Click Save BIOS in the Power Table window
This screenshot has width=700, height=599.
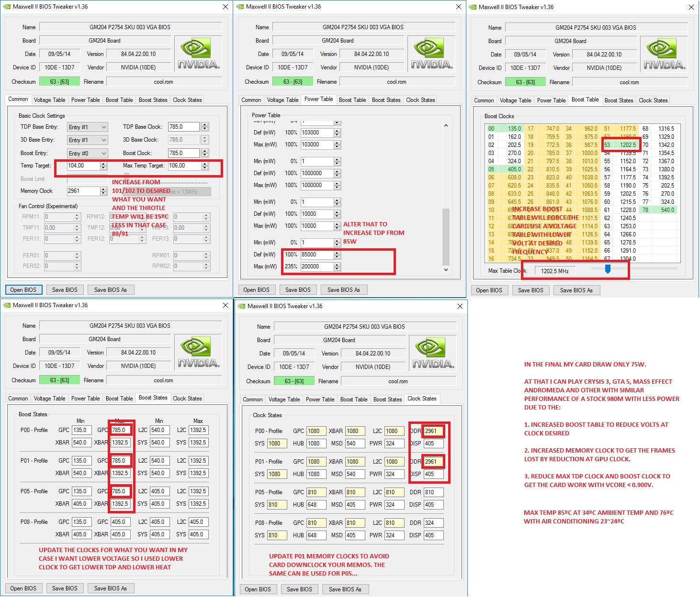(x=298, y=290)
